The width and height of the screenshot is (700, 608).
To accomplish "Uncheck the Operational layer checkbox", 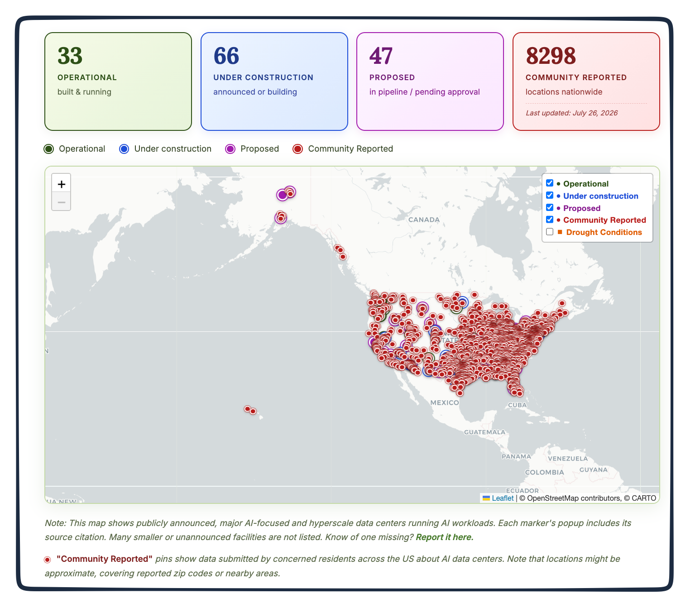I will [x=550, y=183].
